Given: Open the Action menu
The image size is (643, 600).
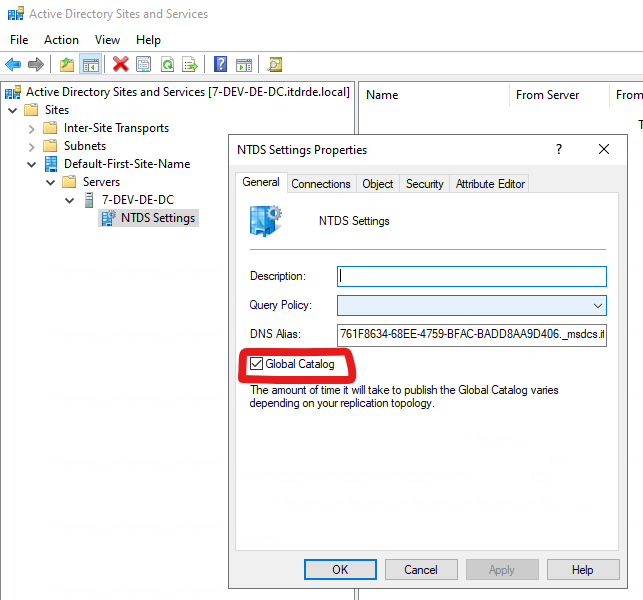Looking at the screenshot, I should click(61, 40).
